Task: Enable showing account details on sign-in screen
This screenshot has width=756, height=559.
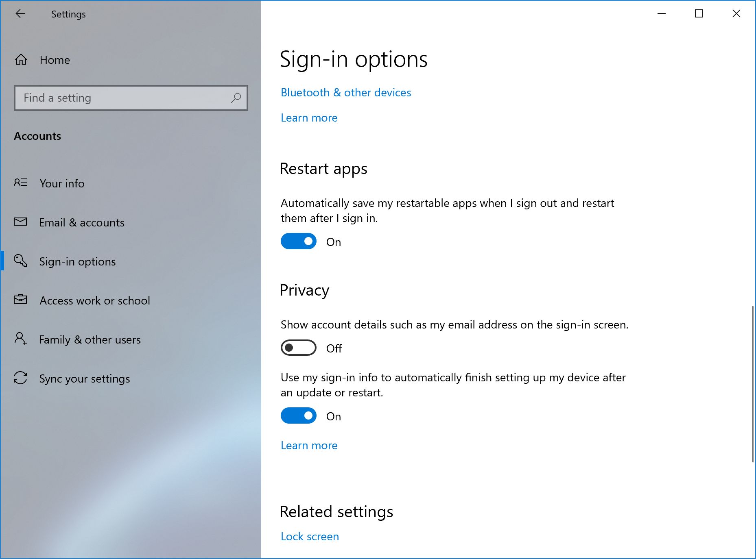Action: point(298,348)
